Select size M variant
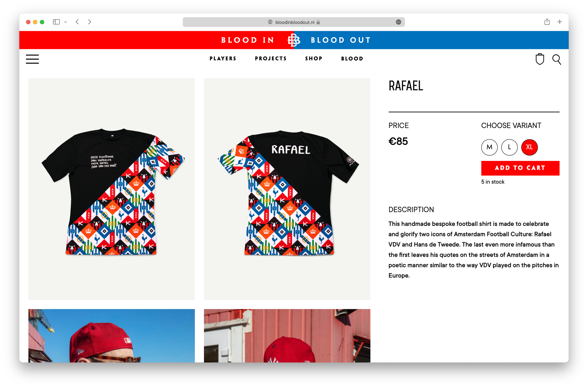 pyautogui.click(x=489, y=147)
